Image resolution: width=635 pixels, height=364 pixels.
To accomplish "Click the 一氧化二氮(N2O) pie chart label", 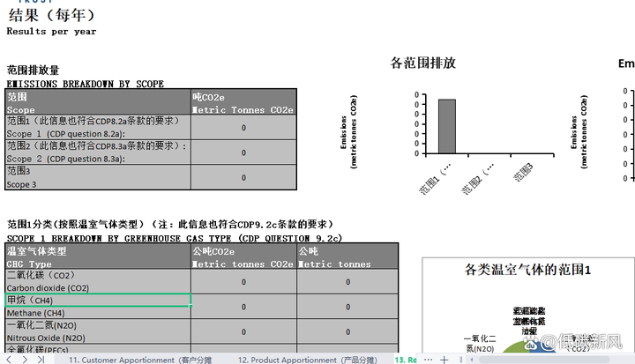I will coord(480,344).
